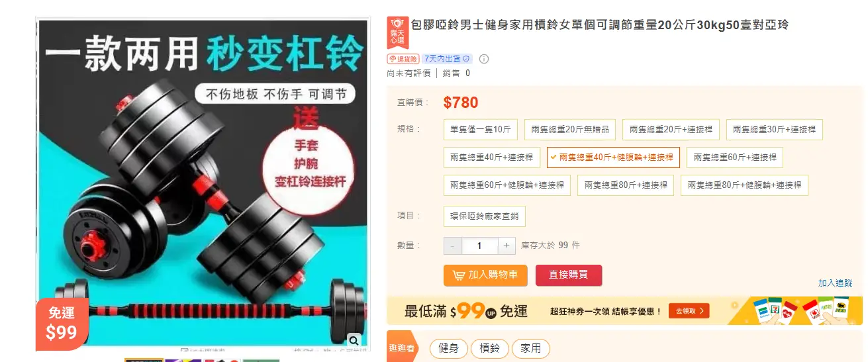The width and height of the screenshot is (868, 362).
Task: Click the info circle icon beside 7天內出貨
Action: tap(484, 59)
